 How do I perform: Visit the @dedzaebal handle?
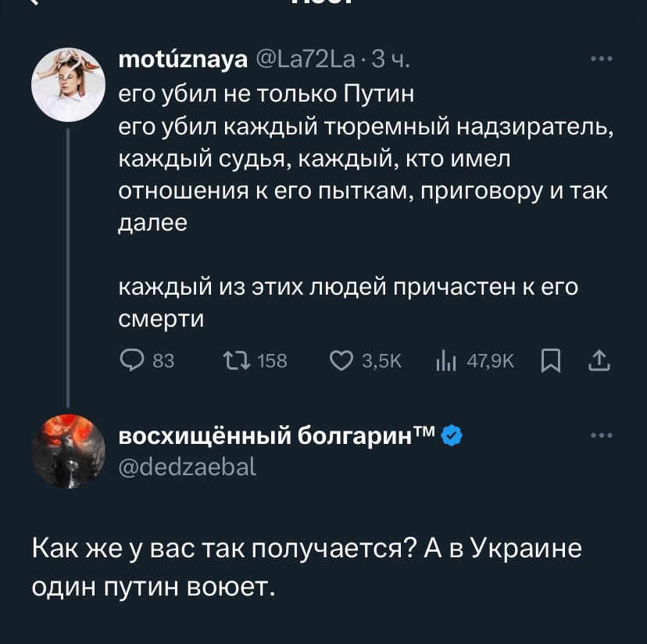click(187, 467)
